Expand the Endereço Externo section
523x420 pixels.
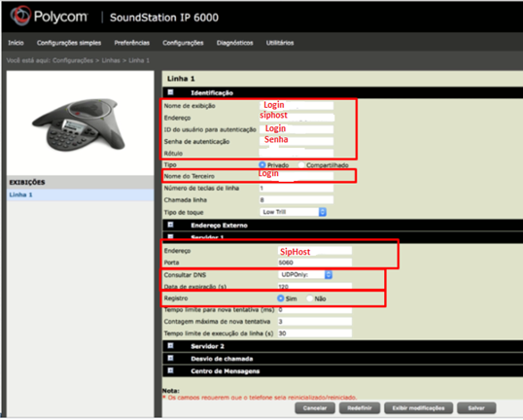[170, 225]
